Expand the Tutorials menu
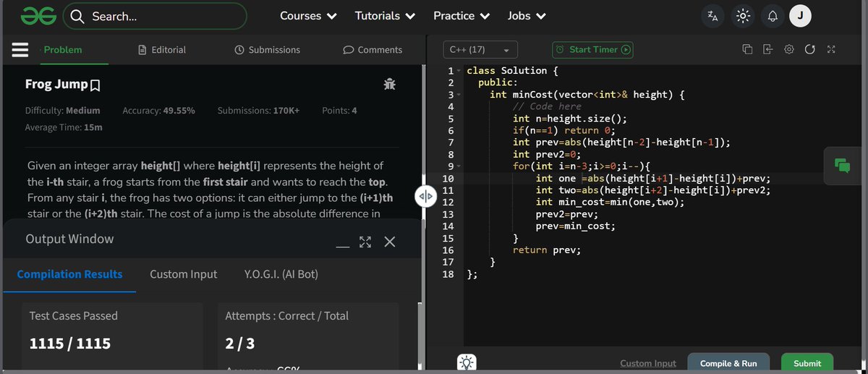The width and height of the screenshot is (868, 374). pos(385,16)
